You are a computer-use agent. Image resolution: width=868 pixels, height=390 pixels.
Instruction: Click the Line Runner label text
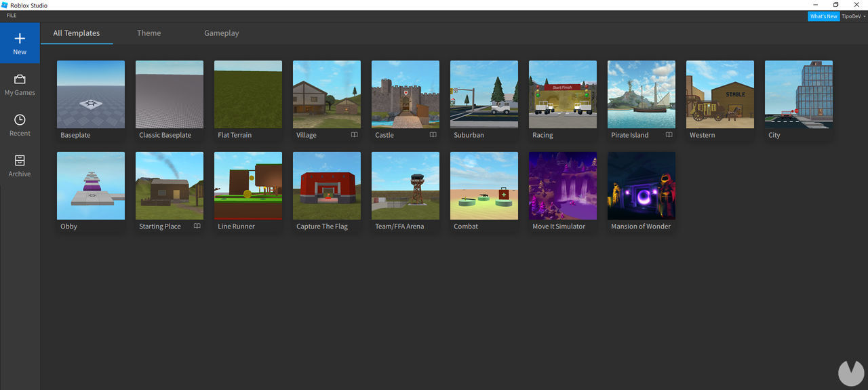point(237,227)
